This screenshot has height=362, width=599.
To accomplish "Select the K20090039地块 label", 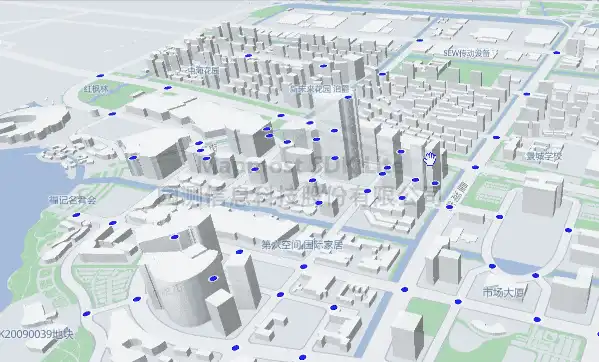I will point(37,334).
